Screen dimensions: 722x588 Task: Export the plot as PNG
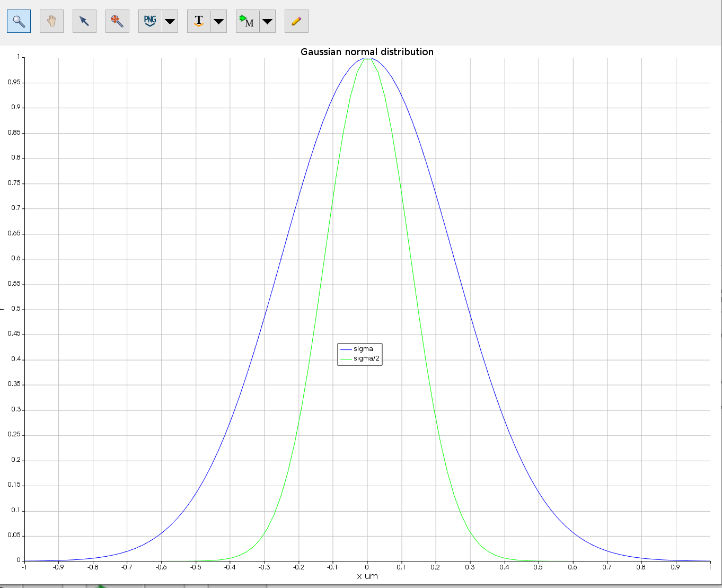pos(150,21)
